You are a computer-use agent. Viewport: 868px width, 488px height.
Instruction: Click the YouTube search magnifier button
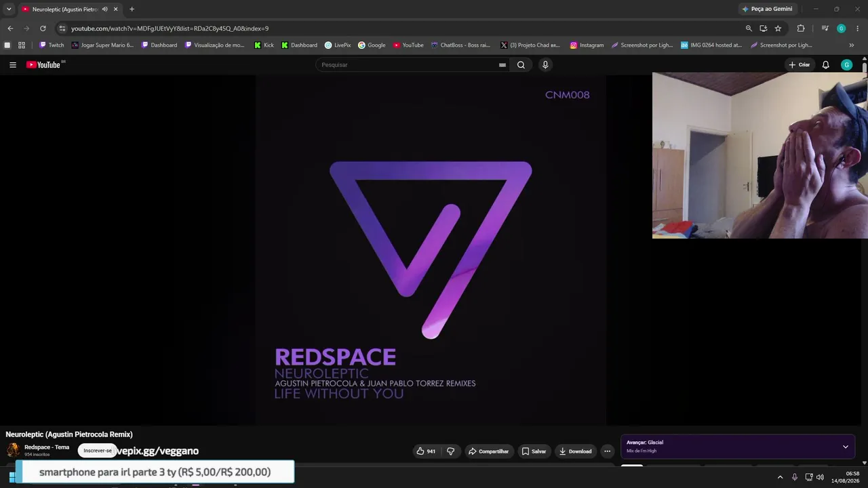pos(521,65)
